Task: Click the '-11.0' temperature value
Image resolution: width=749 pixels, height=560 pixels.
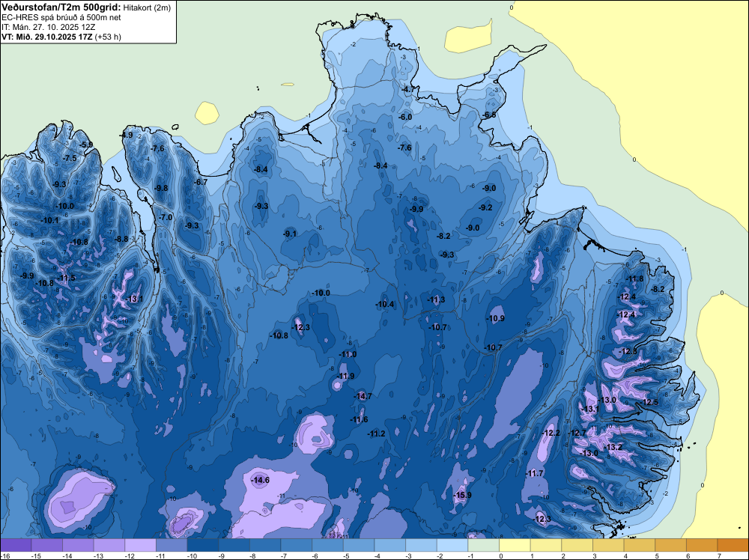Action: (x=348, y=354)
